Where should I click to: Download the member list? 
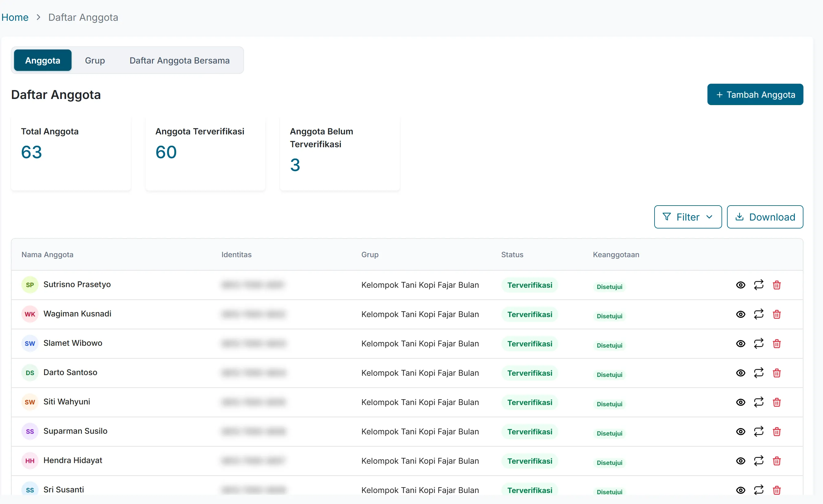(x=765, y=217)
